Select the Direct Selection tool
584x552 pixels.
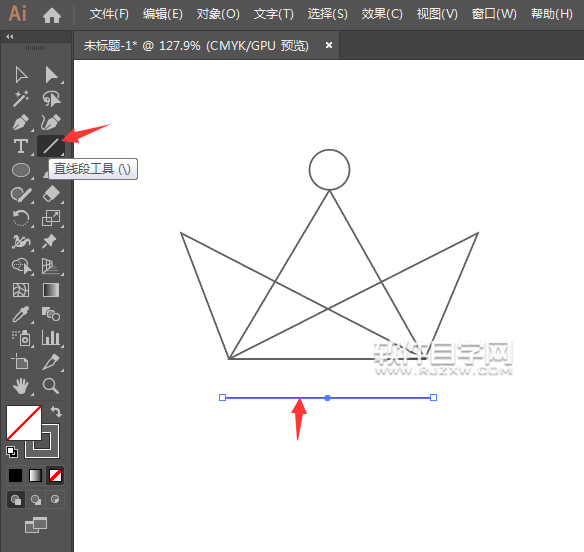(x=51, y=75)
